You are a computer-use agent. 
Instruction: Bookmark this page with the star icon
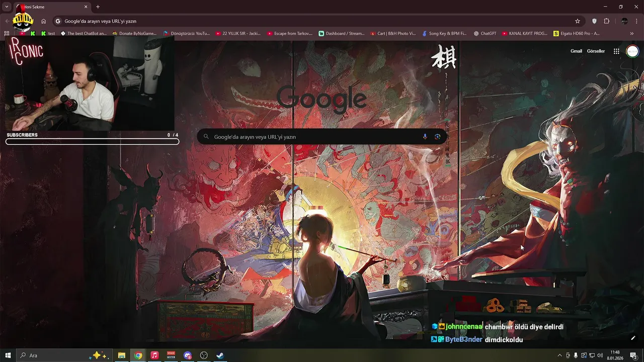pyautogui.click(x=578, y=21)
